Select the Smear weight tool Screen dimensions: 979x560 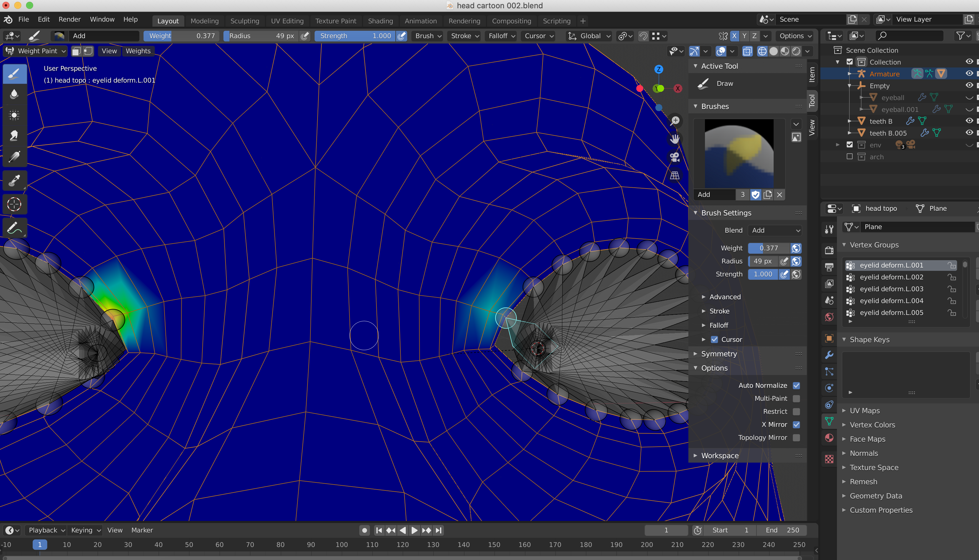click(15, 136)
